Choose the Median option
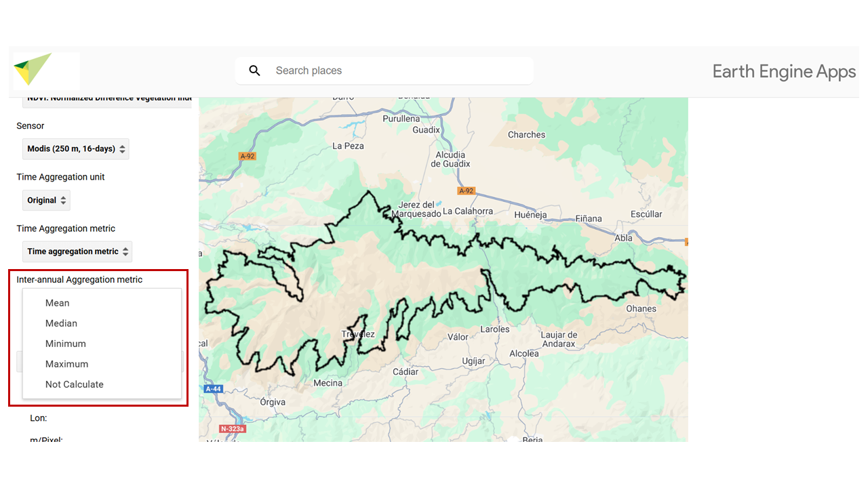The width and height of the screenshot is (868, 488). pyautogui.click(x=61, y=323)
